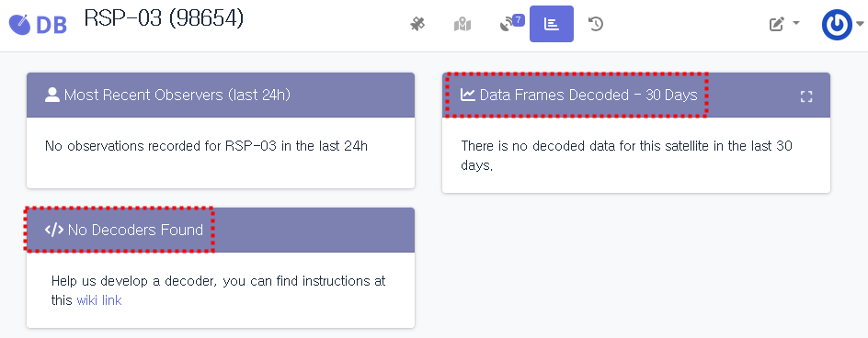Open the map tab icon
This screenshot has height=338, width=868.
click(x=463, y=25)
